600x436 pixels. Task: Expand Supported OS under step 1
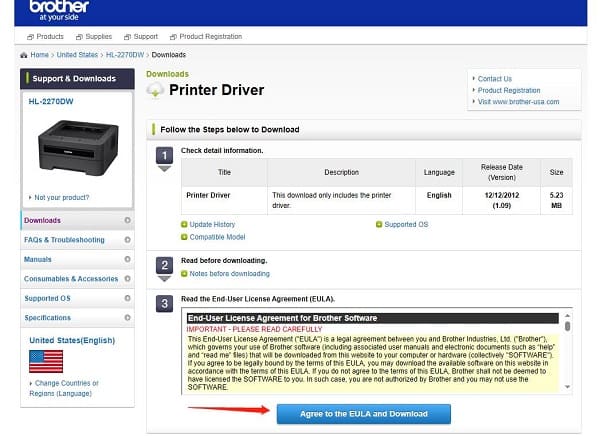click(406, 225)
